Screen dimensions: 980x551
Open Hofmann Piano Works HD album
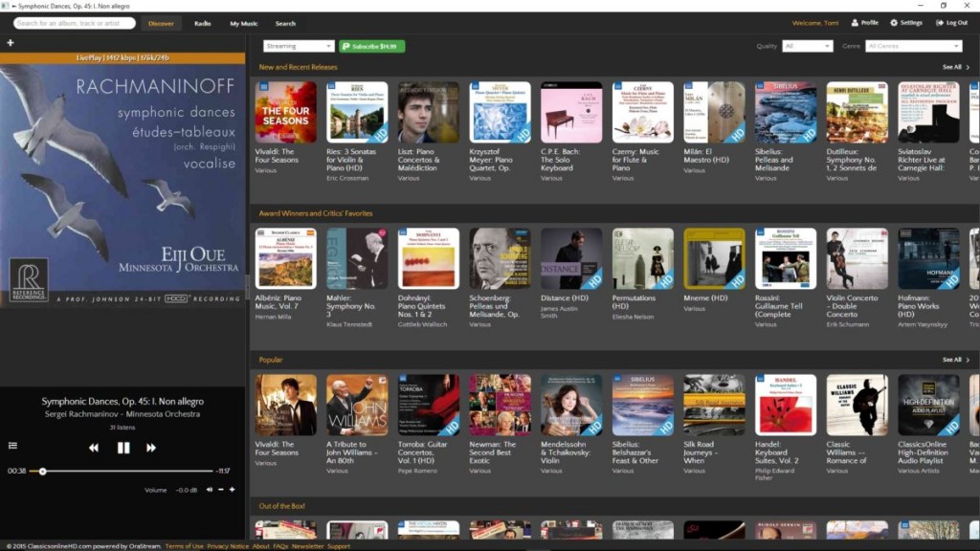pyautogui.click(x=928, y=258)
